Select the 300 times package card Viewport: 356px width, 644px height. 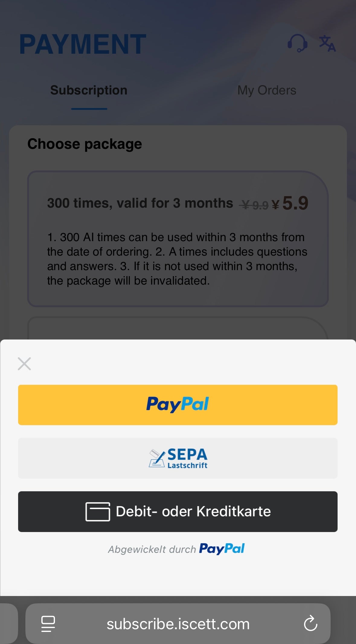click(178, 239)
